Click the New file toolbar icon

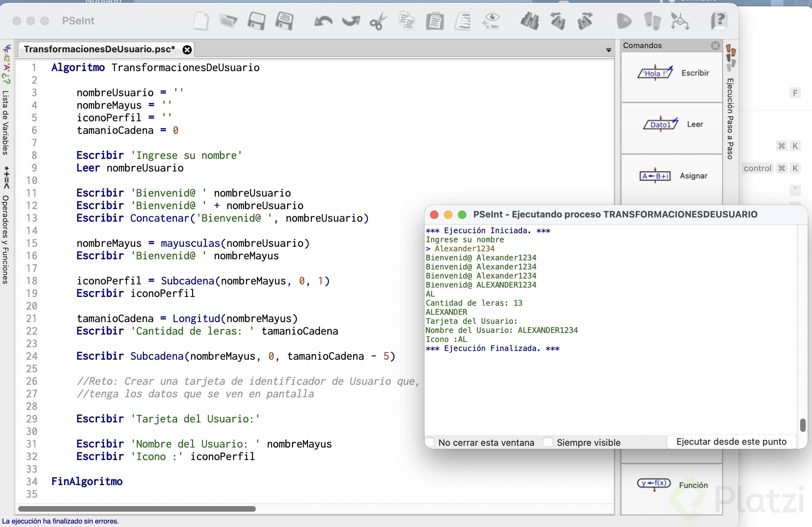tap(201, 21)
